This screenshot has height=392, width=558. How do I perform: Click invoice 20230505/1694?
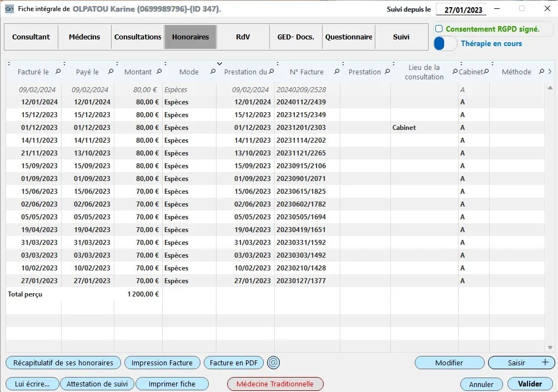[301, 217]
